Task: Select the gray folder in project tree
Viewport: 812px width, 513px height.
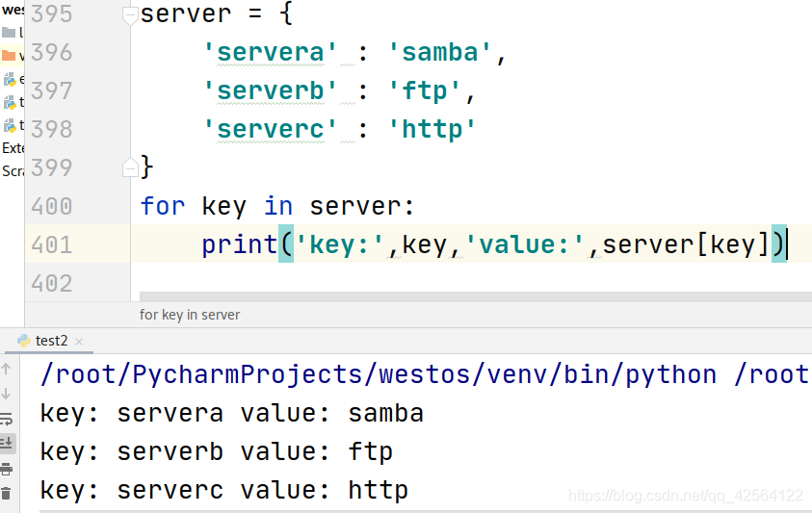Action: [x=9, y=33]
